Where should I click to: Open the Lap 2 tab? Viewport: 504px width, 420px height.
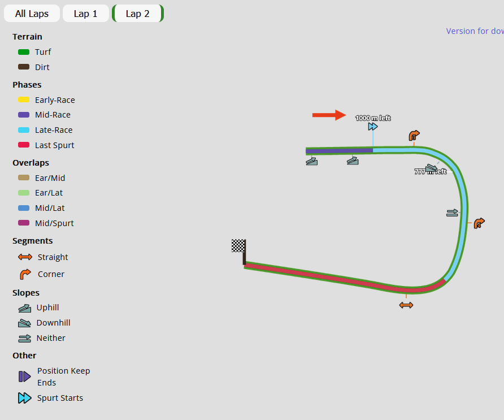[x=138, y=14]
